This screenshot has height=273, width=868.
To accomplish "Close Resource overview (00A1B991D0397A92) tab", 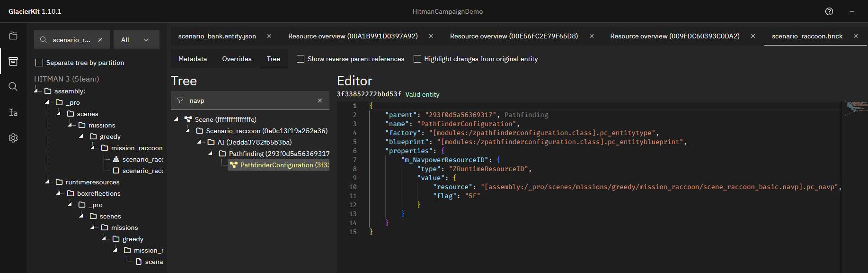I will [x=431, y=36].
